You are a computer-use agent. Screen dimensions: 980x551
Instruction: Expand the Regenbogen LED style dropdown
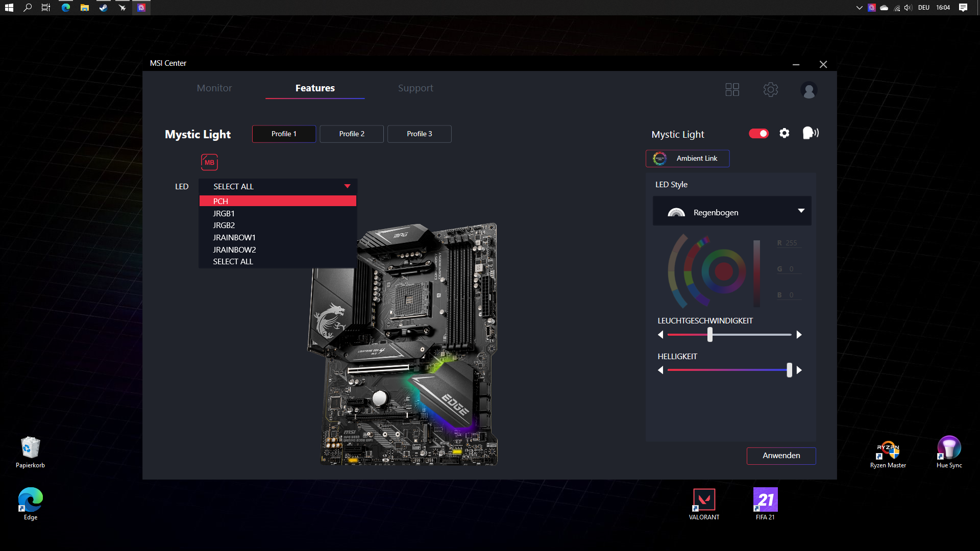coord(801,211)
